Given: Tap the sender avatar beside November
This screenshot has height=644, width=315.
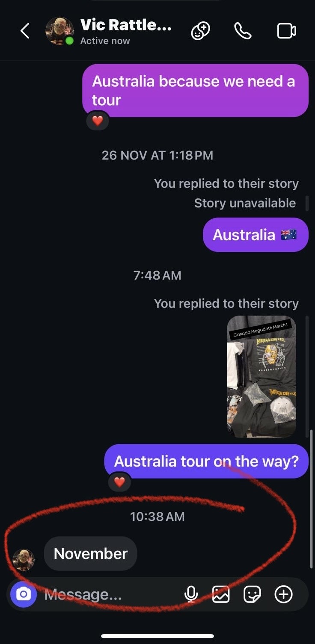Looking at the screenshot, I should pyautogui.click(x=24, y=560).
